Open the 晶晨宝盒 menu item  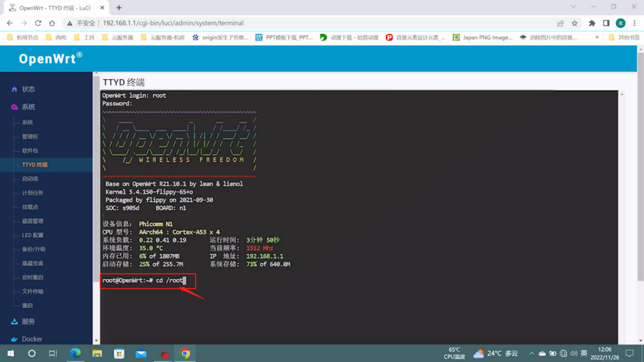[x=33, y=263]
